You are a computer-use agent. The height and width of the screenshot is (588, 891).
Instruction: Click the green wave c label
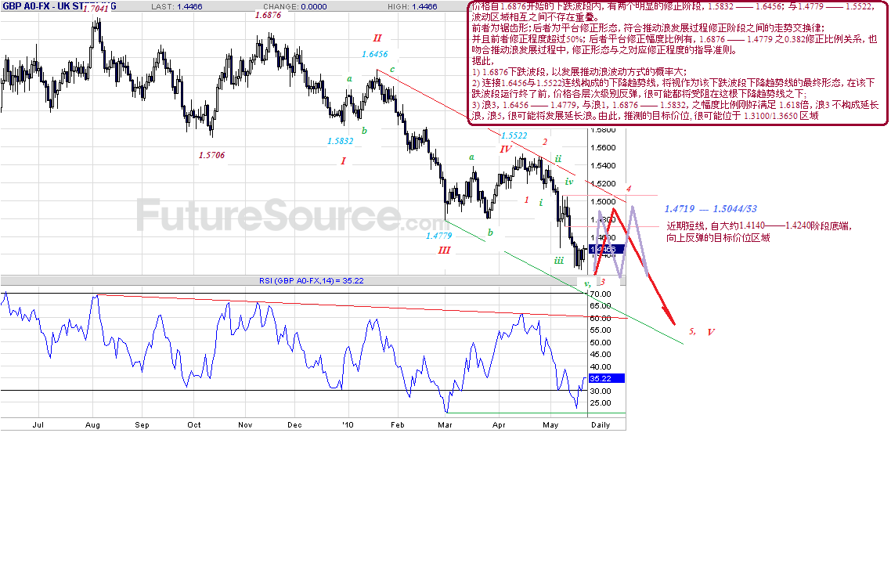point(392,70)
